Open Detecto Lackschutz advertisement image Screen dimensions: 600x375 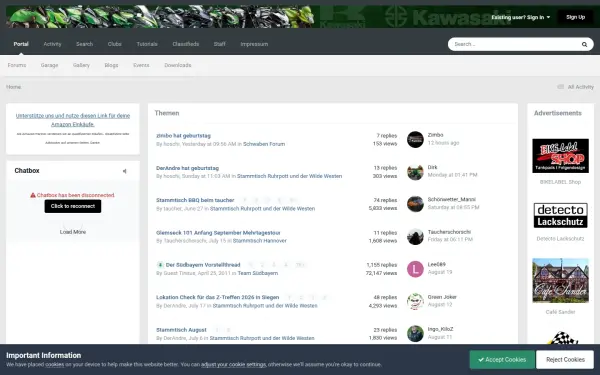[x=560, y=215]
